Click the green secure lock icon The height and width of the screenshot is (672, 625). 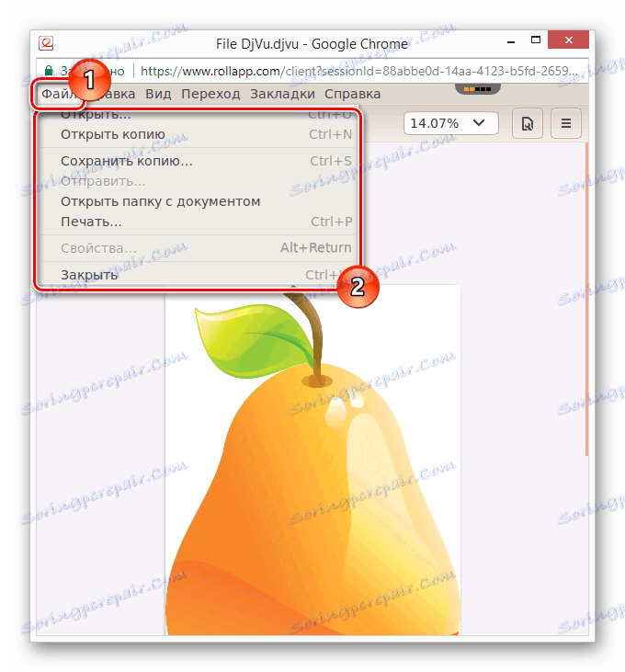coord(49,70)
